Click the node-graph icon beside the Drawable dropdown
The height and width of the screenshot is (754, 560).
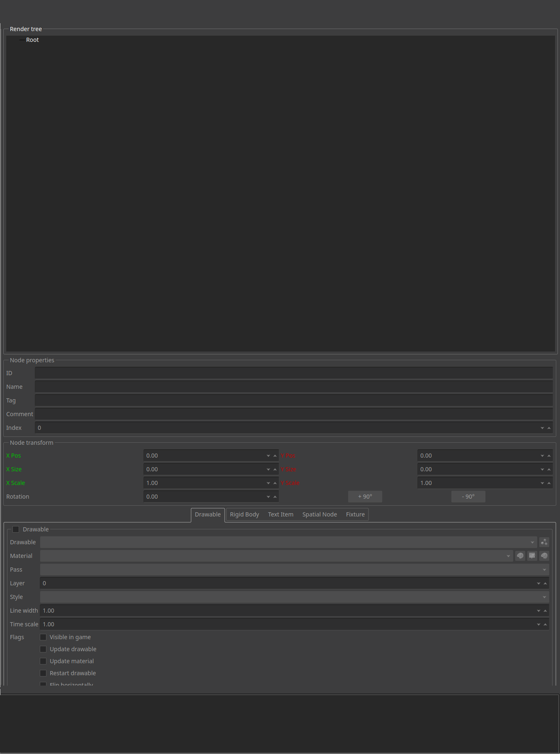point(544,542)
